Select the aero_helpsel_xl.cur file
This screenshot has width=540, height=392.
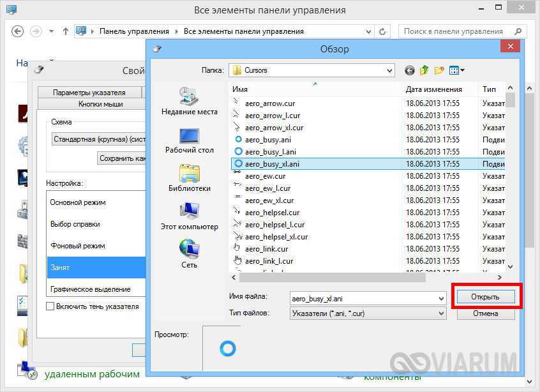pos(276,237)
